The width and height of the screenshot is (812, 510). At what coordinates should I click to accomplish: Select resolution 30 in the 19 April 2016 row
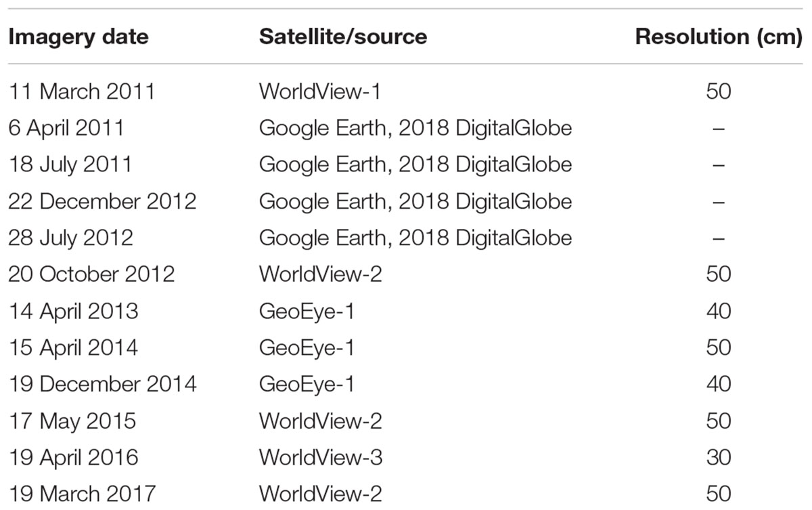[x=718, y=457]
